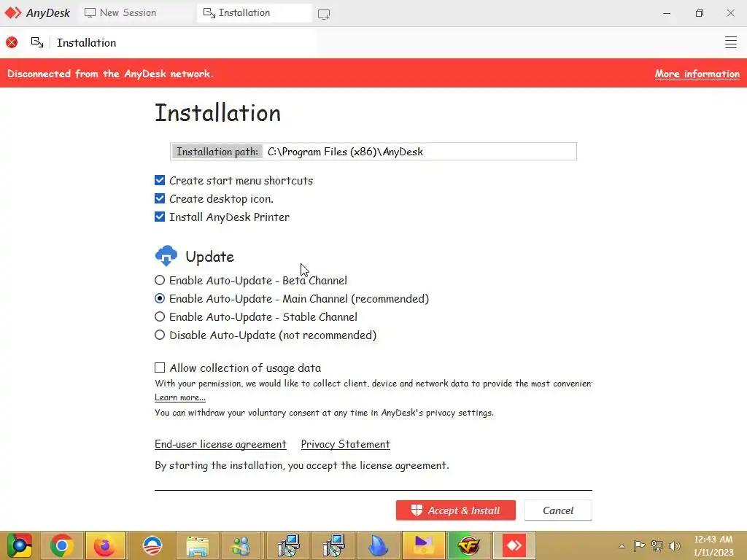
Task: Click the red disconnected status icon
Action: coord(12,42)
